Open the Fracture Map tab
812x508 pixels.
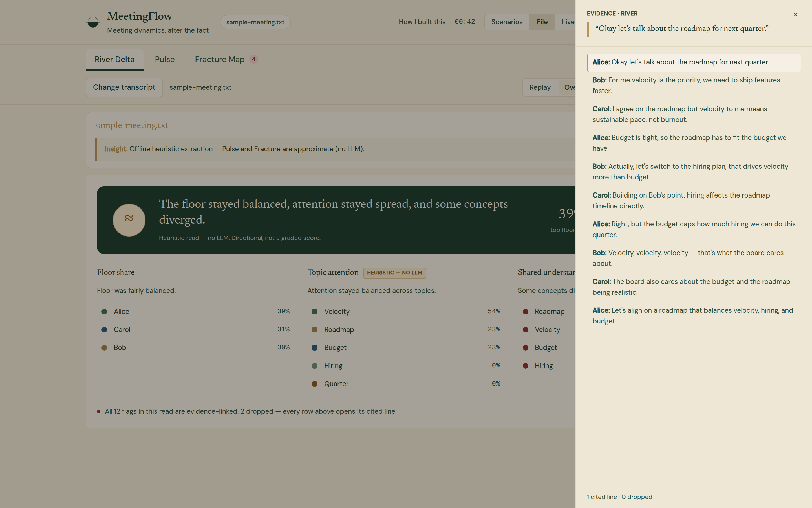[x=226, y=60]
